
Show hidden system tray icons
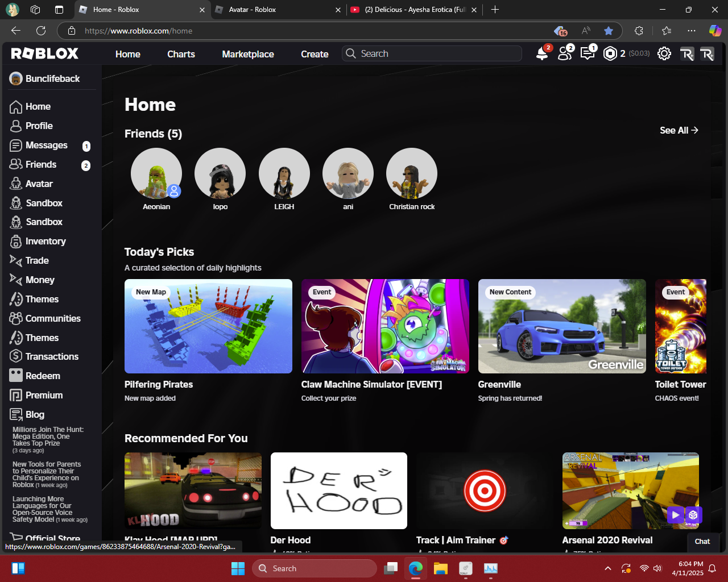click(608, 568)
